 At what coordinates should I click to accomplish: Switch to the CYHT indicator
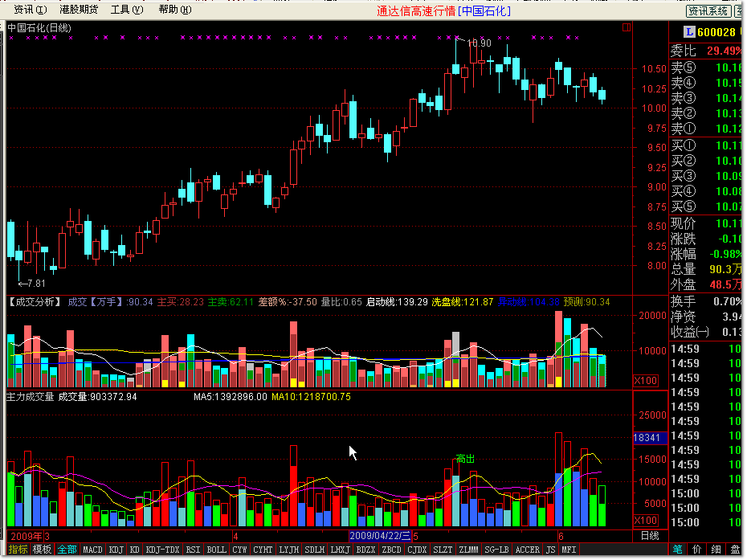tap(263, 550)
